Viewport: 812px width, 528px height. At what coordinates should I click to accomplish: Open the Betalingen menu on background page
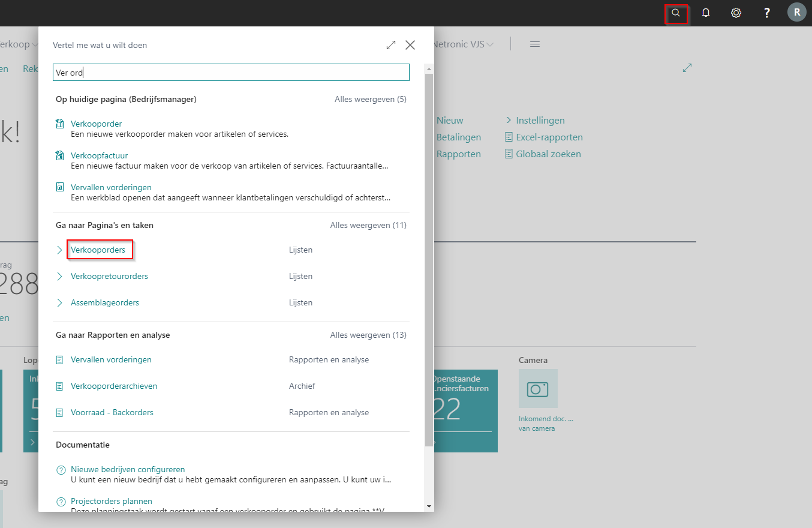click(x=459, y=137)
